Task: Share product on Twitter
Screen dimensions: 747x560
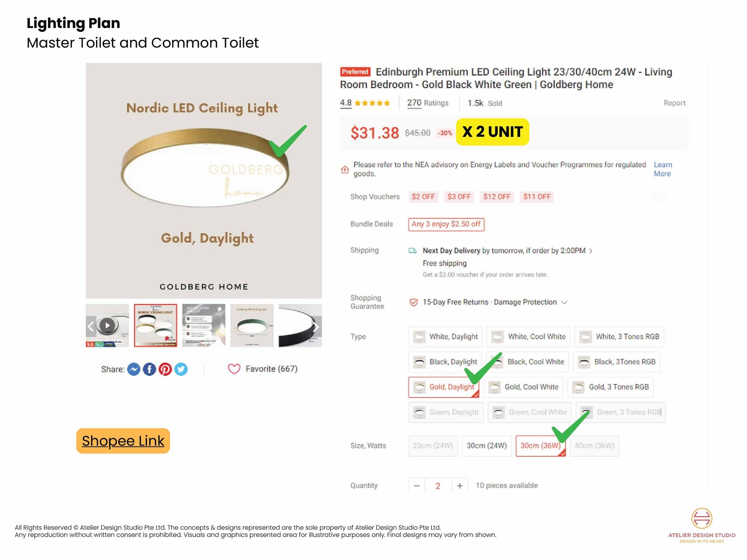Action: [x=181, y=369]
